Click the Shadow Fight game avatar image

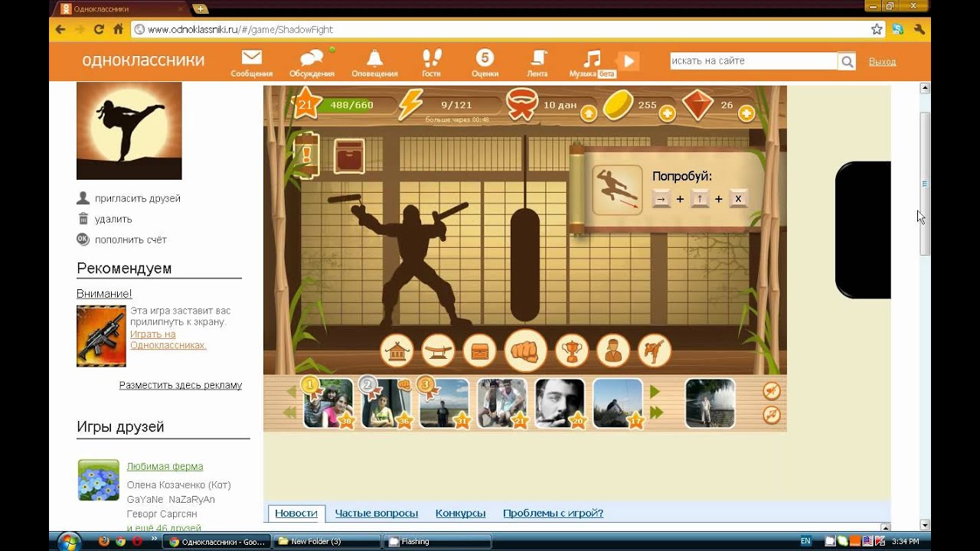pyautogui.click(x=129, y=131)
